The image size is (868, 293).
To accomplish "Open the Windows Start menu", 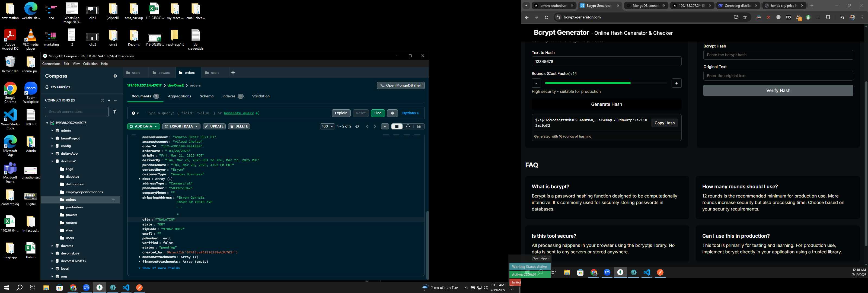I will [x=6, y=288].
